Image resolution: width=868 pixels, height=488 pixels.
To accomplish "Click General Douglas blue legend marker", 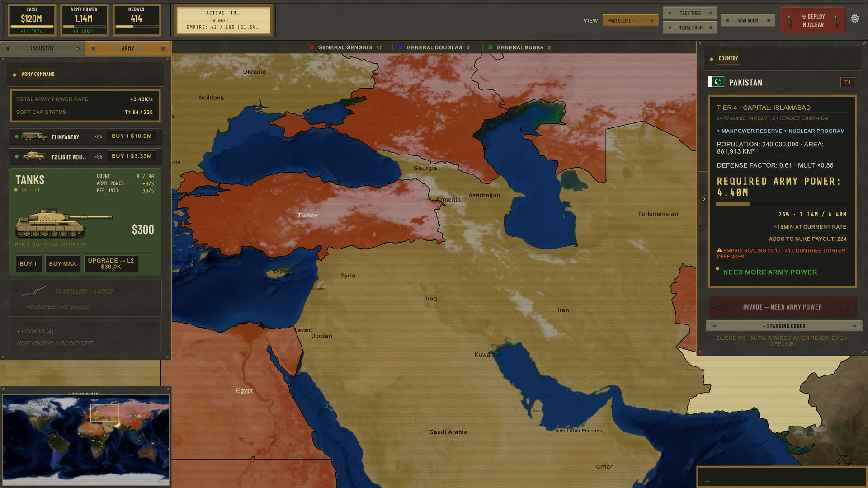I will tap(401, 47).
